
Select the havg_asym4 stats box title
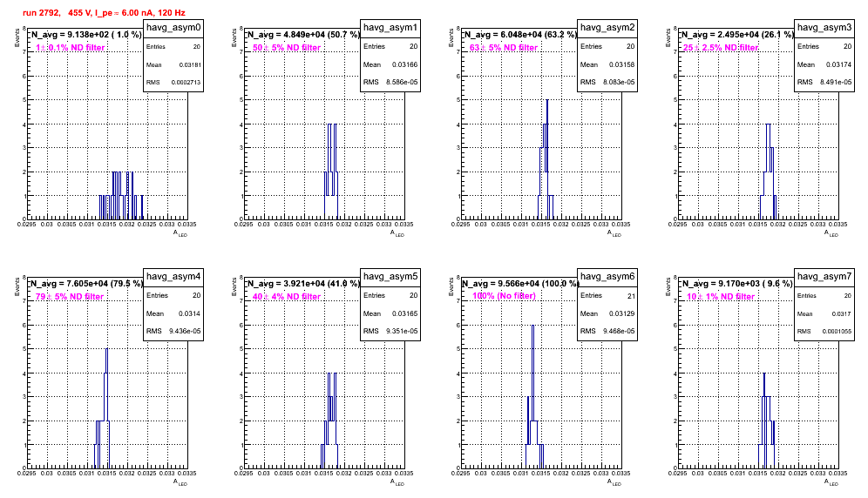(x=173, y=277)
